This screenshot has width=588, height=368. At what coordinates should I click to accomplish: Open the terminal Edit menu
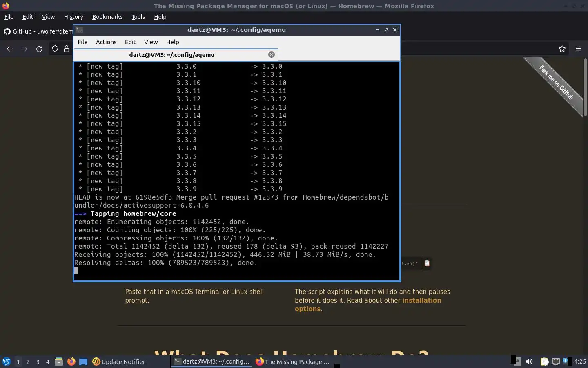point(130,42)
